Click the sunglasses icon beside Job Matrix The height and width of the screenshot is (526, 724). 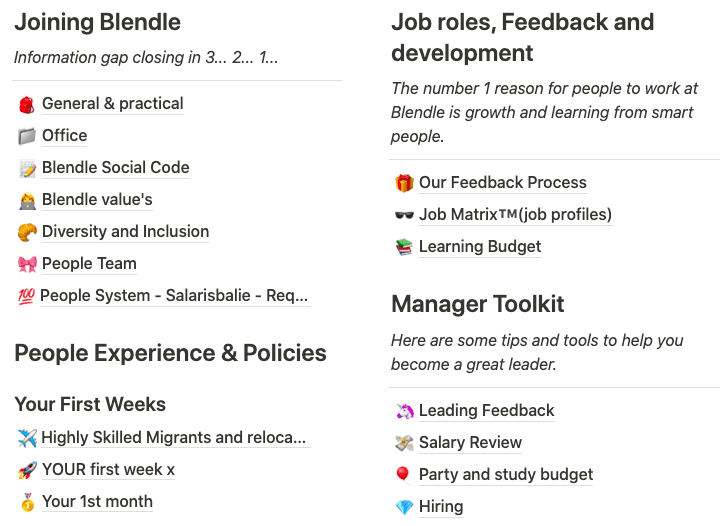coord(404,215)
